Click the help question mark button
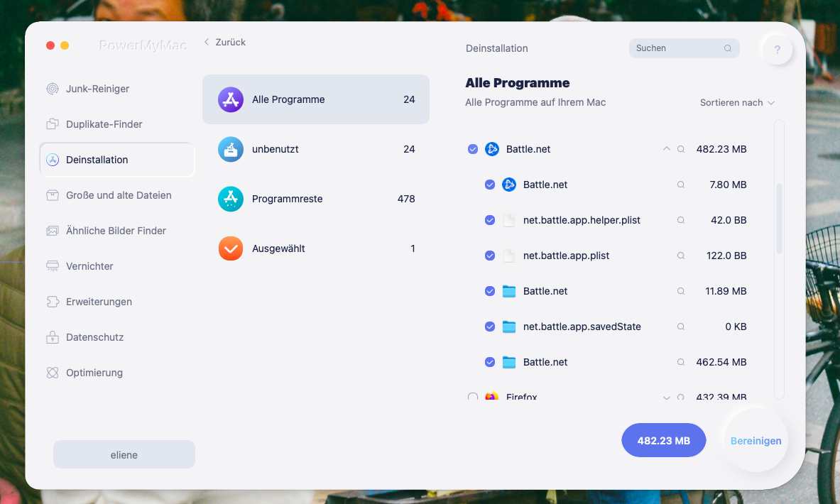Screen dimensions: 840x504 pyautogui.click(x=778, y=50)
